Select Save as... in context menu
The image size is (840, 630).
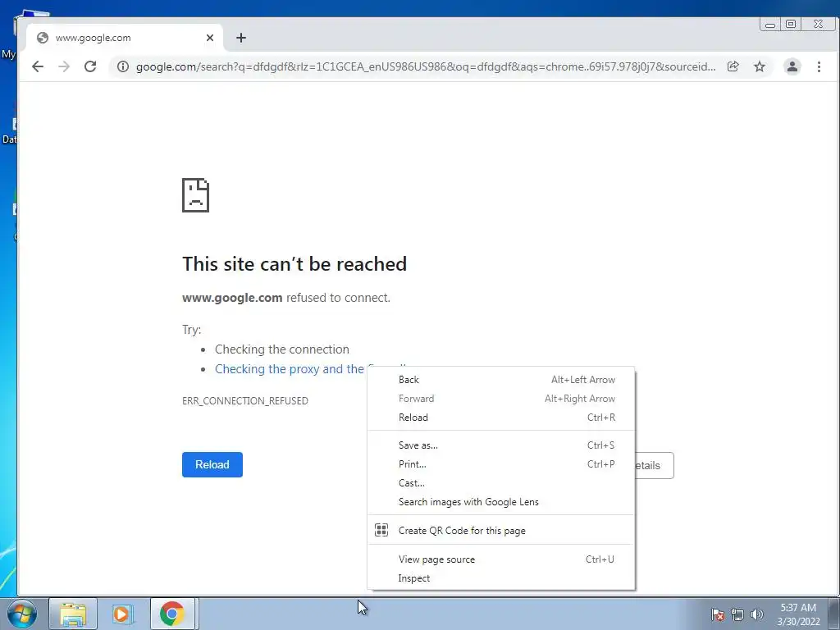(x=501, y=445)
